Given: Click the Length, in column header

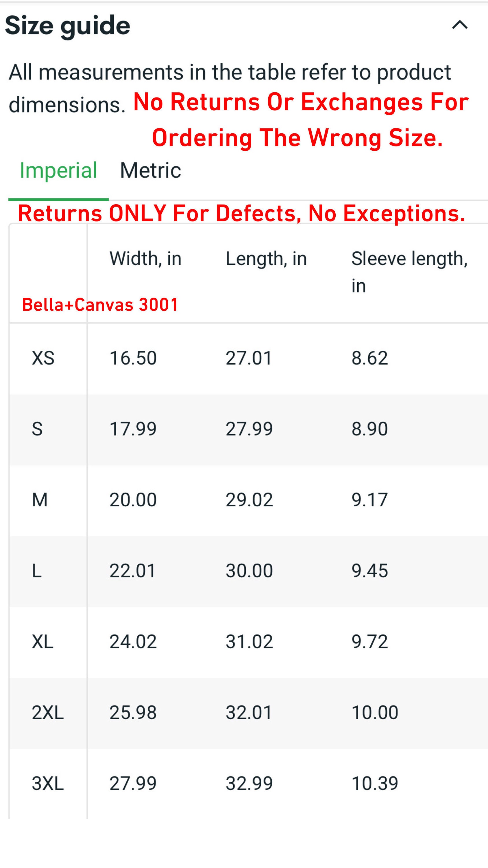Looking at the screenshot, I should coord(266,259).
